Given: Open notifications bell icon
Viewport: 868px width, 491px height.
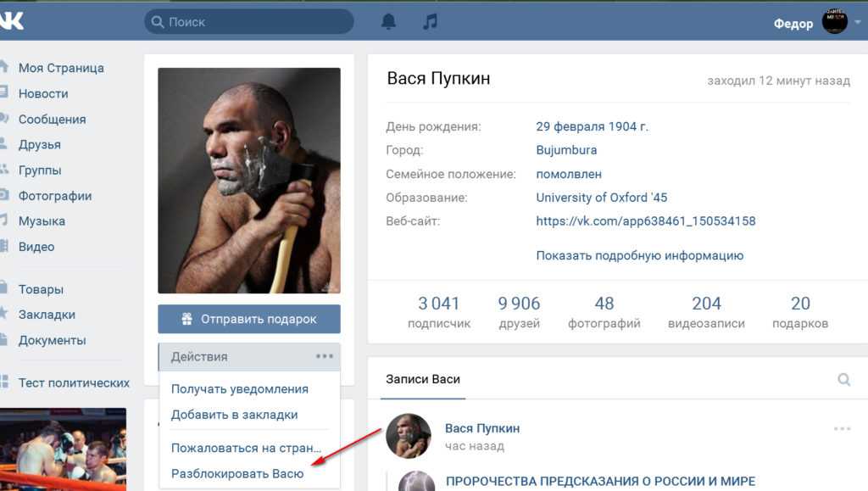Looking at the screenshot, I should click(x=388, y=21).
